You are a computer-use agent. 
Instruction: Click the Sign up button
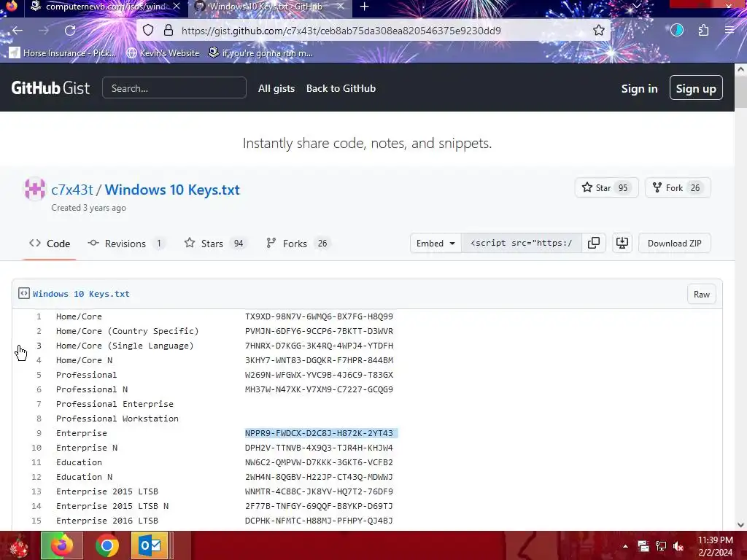tap(695, 88)
